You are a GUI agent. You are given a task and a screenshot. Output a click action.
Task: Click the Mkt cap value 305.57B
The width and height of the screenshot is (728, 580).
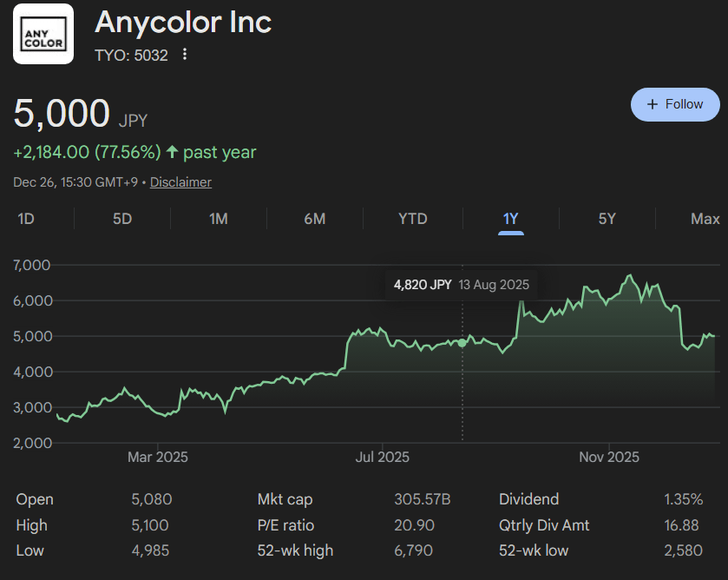coord(423,499)
